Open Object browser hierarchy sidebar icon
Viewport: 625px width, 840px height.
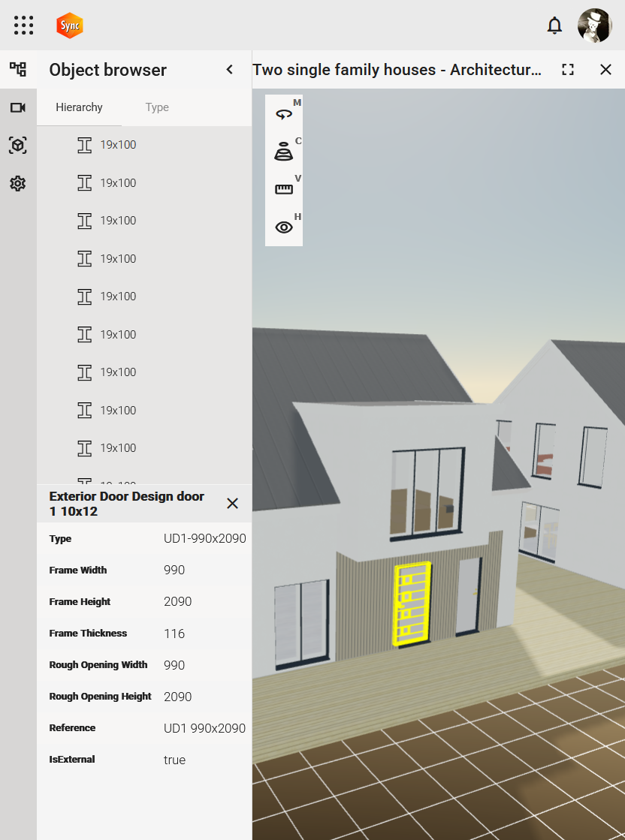(x=18, y=70)
